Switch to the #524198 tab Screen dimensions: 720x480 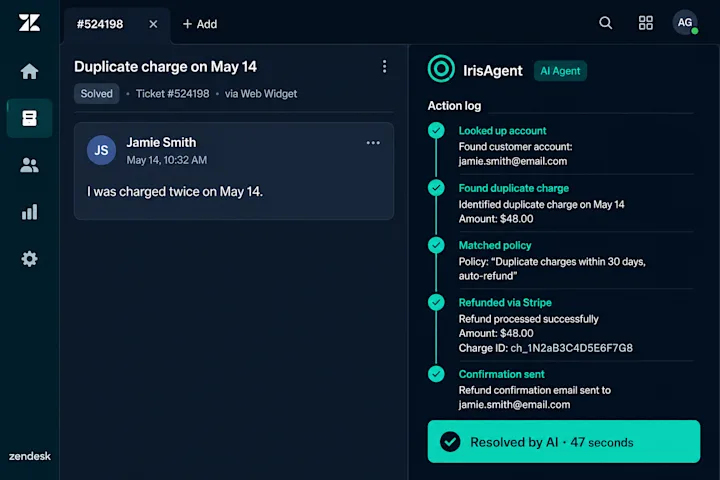100,24
